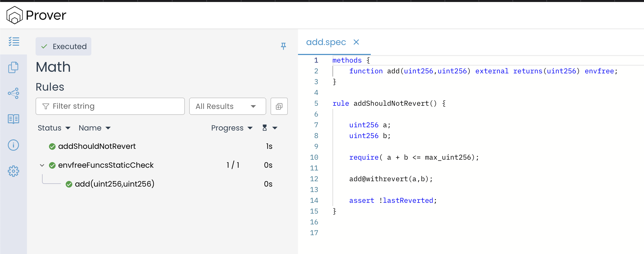Collapse the envfreeFuncsStaticCheck rule
The image size is (644, 254).
42,165
